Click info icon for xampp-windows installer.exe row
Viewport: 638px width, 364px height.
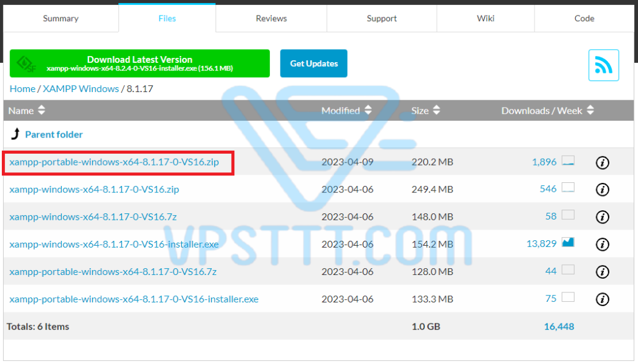pos(602,245)
